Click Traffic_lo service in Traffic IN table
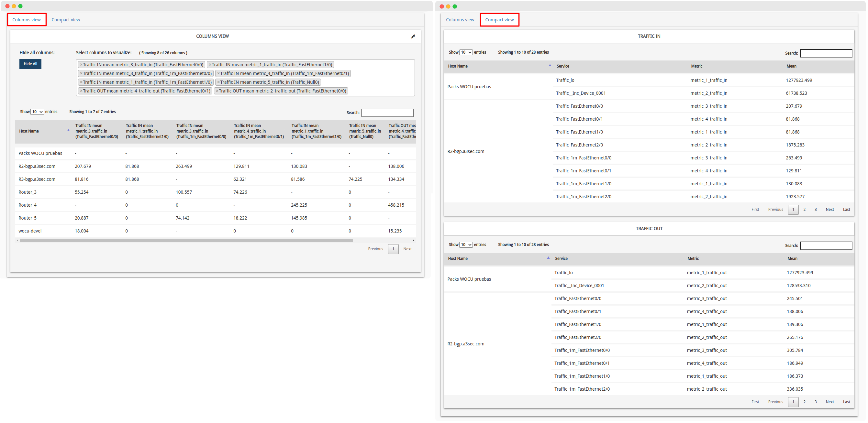 click(565, 81)
